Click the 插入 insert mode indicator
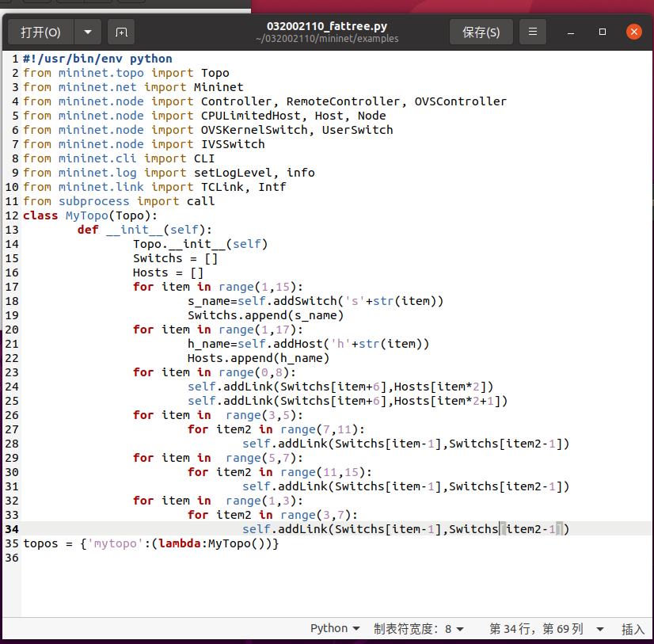Image resolution: width=654 pixels, height=644 pixels. point(633,629)
